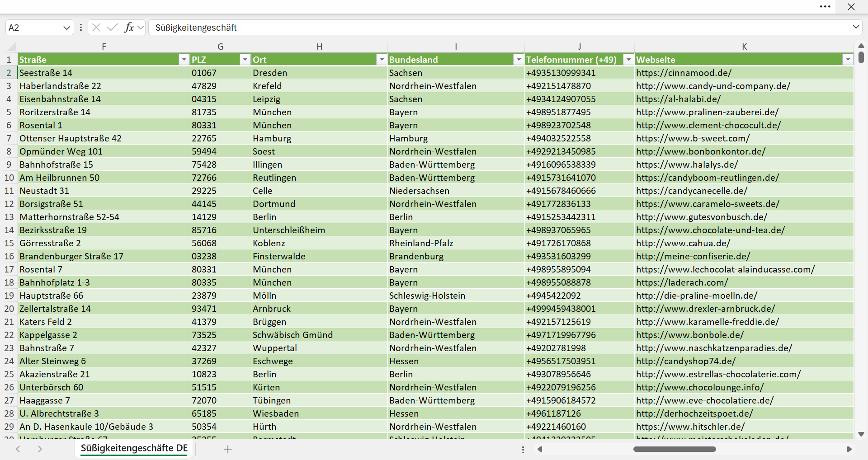Go to next sheet arrow
The image size is (868, 460).
[x=40, y=449]
